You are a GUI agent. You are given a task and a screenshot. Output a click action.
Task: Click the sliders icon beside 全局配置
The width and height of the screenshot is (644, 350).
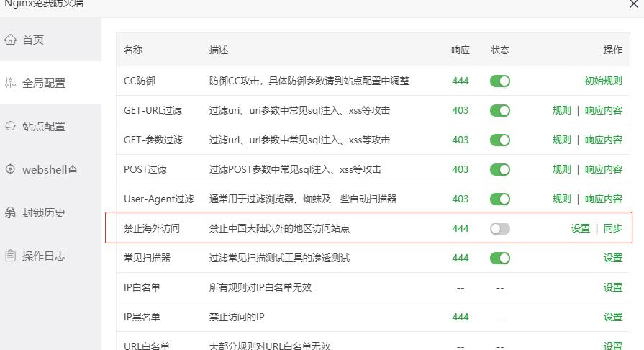coord(10,83)
